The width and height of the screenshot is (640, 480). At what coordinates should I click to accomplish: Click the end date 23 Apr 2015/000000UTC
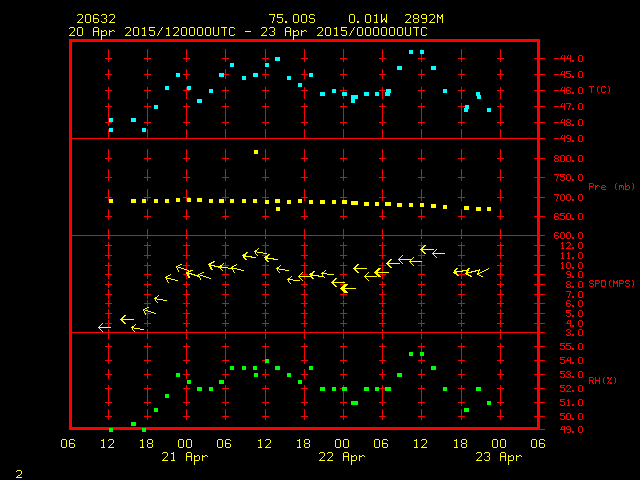pos(344,32)
